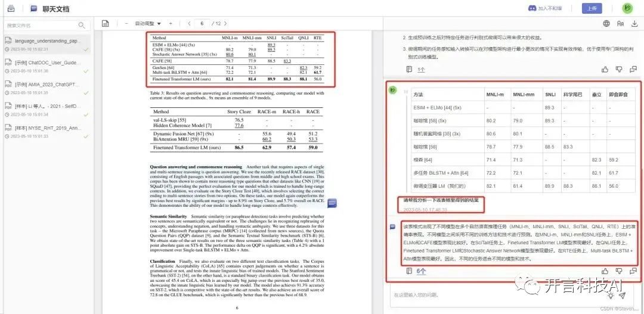Click the collapse sidebar icon at top-left
This screenshot has height=314, width=644.
pyautogui.click(x=11, y=8)
